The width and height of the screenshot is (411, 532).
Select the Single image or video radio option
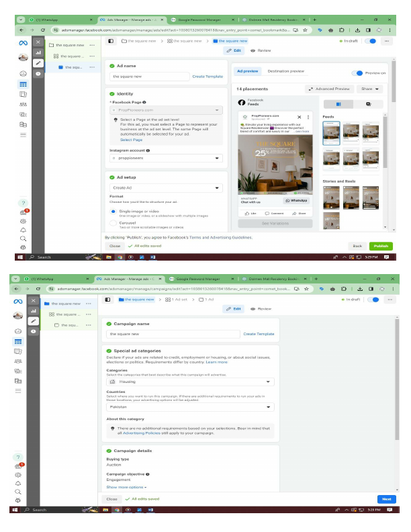tap(113, 212)
